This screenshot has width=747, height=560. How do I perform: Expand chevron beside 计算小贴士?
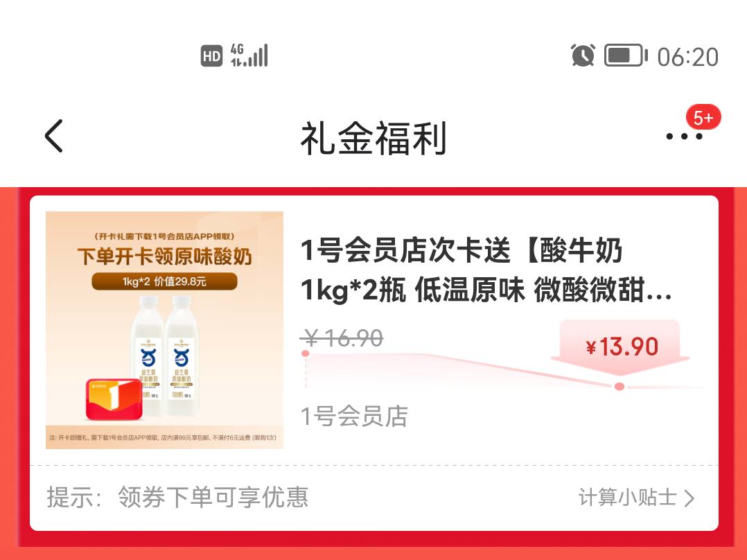tap(689, 498)
